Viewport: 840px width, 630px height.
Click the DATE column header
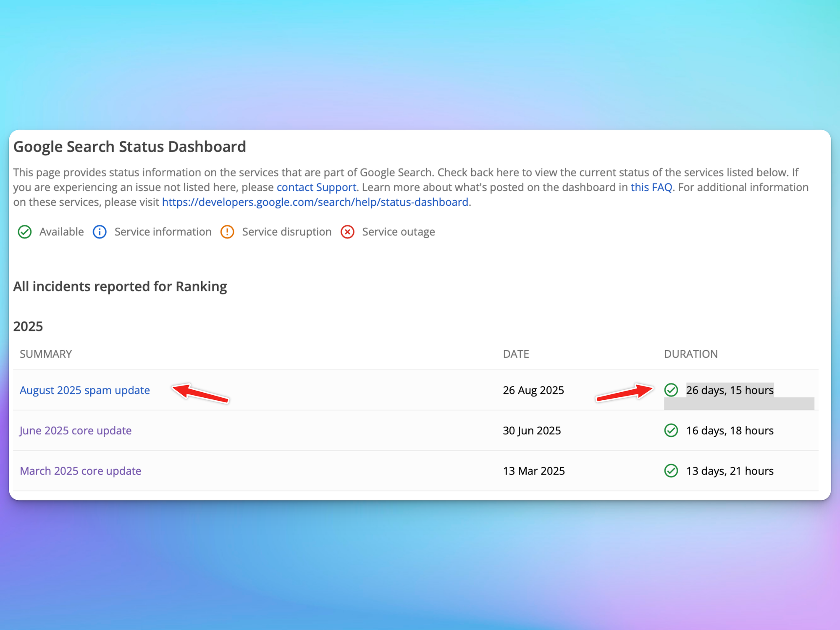[x=516, y=354]
